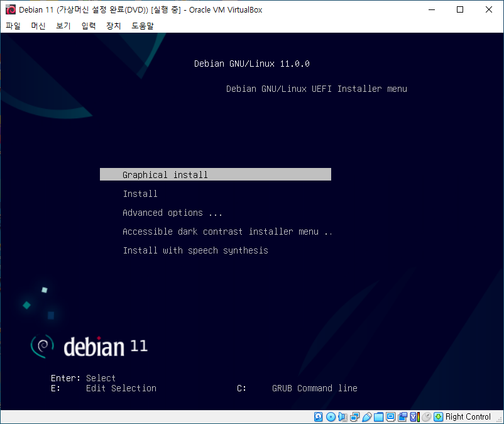
Task: Select the Install boot entry
Action: tap(140, 194)
